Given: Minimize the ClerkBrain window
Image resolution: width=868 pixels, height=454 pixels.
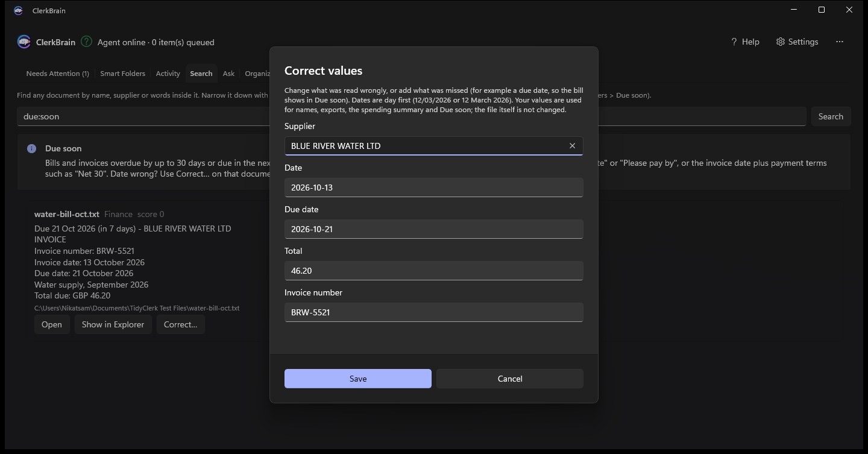Looking at the screenshot, I should [x=794, y=10].
